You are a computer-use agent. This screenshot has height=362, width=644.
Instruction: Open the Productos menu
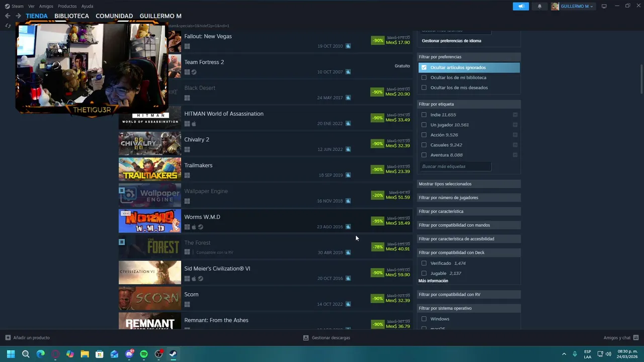click(67, 6)
